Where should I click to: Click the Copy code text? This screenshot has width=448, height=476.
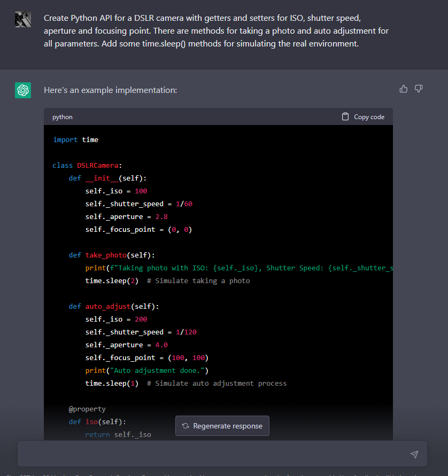coord(369,117)
